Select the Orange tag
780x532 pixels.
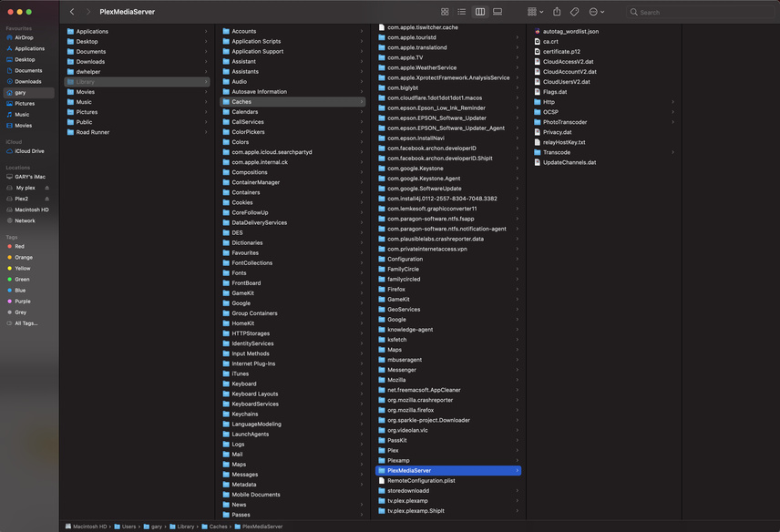tap(24, 258)
